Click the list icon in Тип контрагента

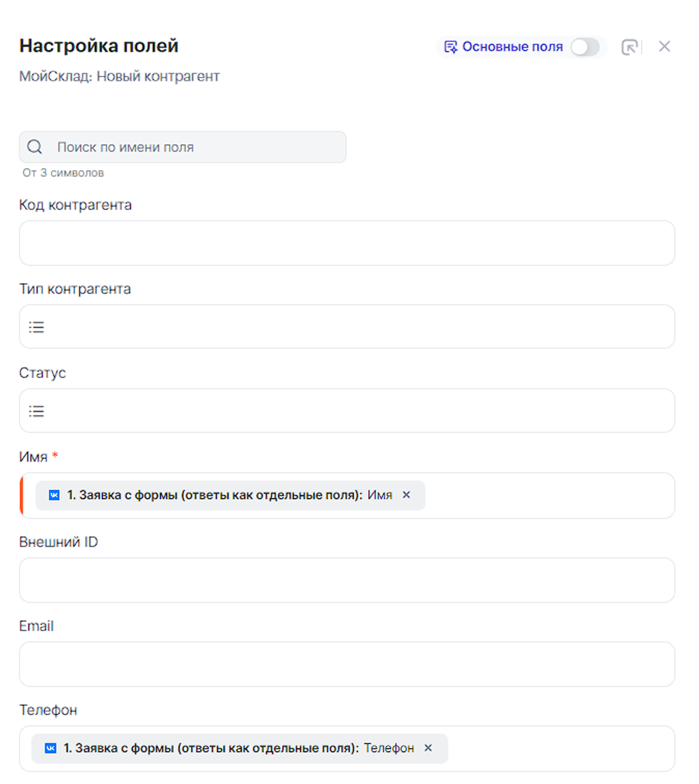click(x=36, y=327)
